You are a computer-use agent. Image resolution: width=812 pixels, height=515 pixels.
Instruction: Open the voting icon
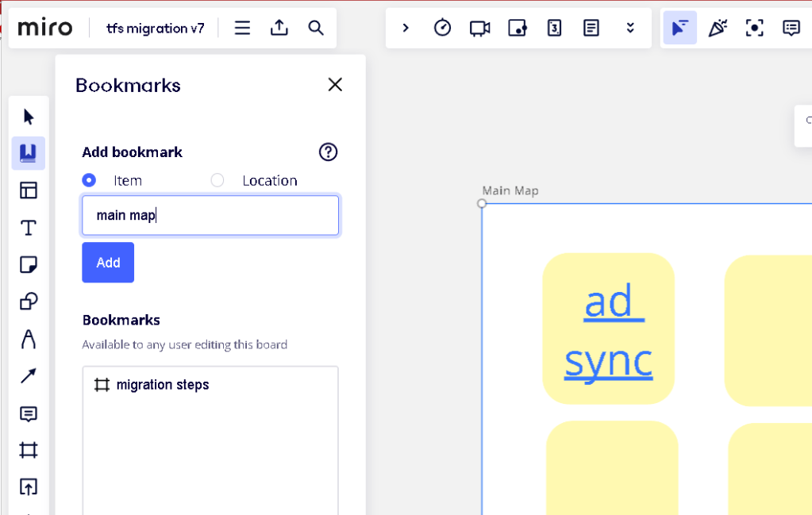(x=554, y=28)
